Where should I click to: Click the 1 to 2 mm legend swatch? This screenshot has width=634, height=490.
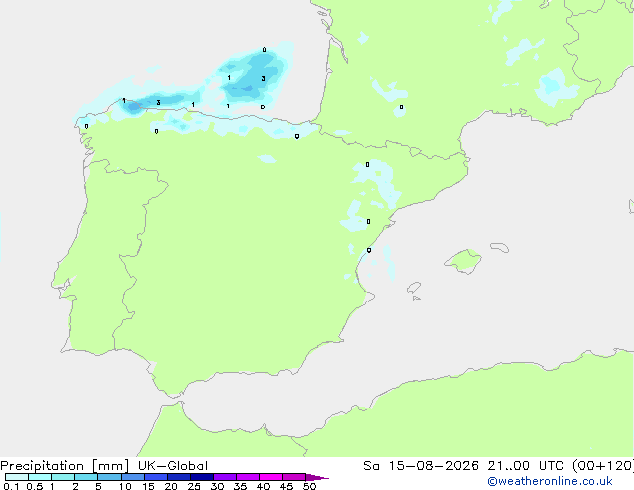[x=63, y=477]
